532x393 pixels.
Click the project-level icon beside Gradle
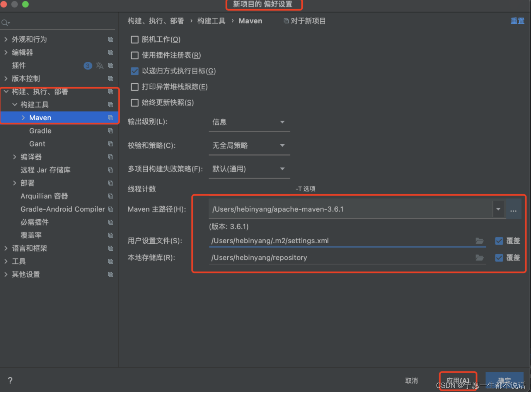[111, 131]
